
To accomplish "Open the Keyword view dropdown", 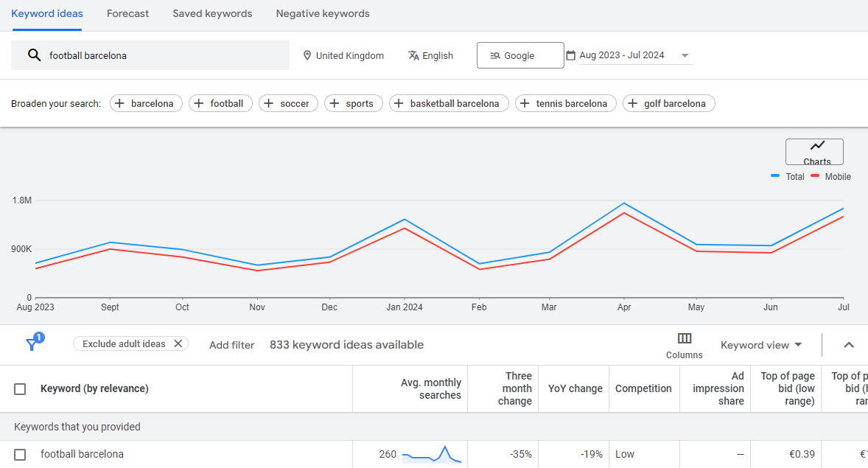I will 761,345.
